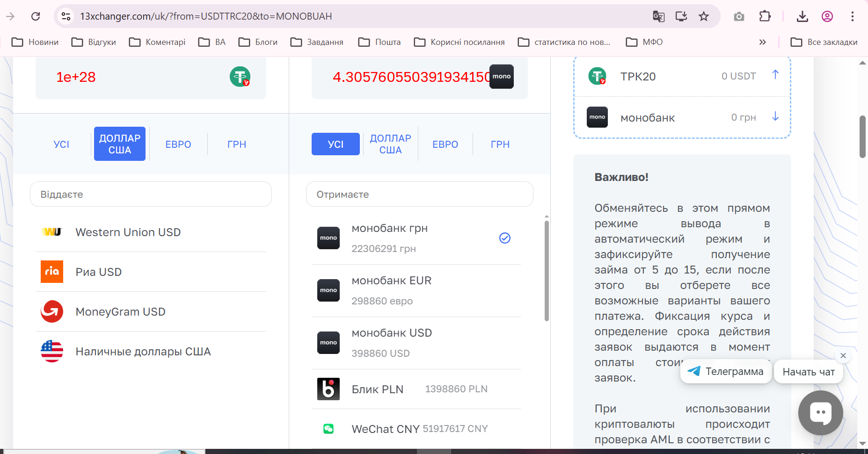This screenshot has width=868, height=454.
Task: Select the ЕВРО tab in the give column
Action: (178, 144)
